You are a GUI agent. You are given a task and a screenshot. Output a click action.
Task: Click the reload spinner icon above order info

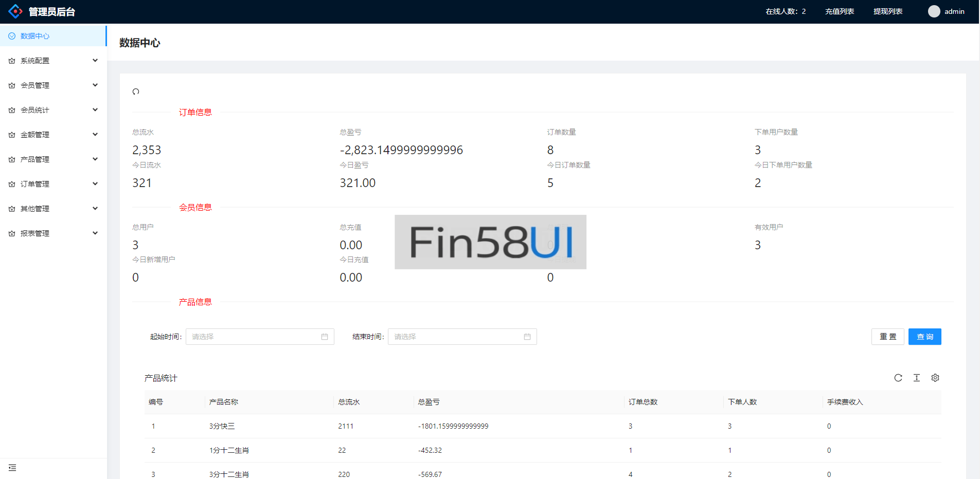click(136, 91)
